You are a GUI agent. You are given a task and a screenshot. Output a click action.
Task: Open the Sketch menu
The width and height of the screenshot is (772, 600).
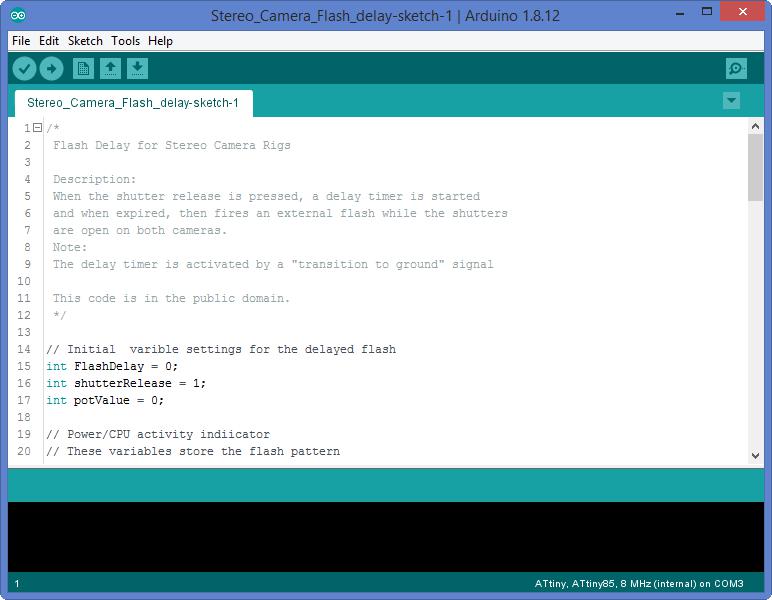coord(85,41)
